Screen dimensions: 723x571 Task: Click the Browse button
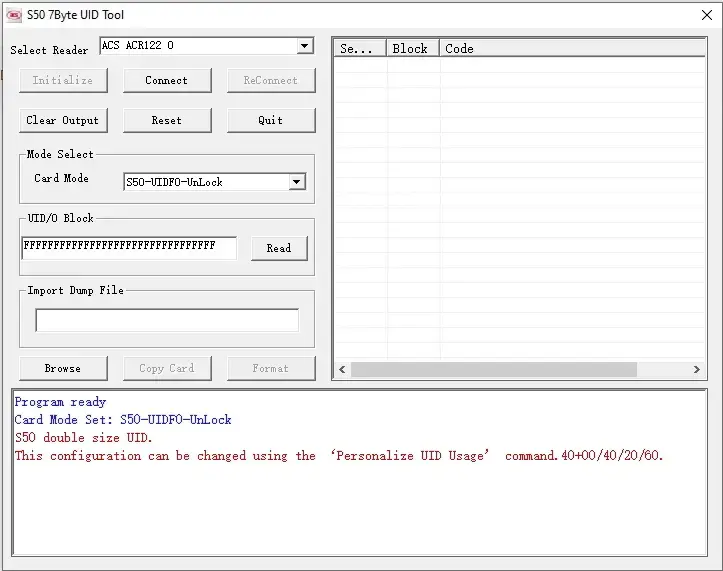(63, 368)
